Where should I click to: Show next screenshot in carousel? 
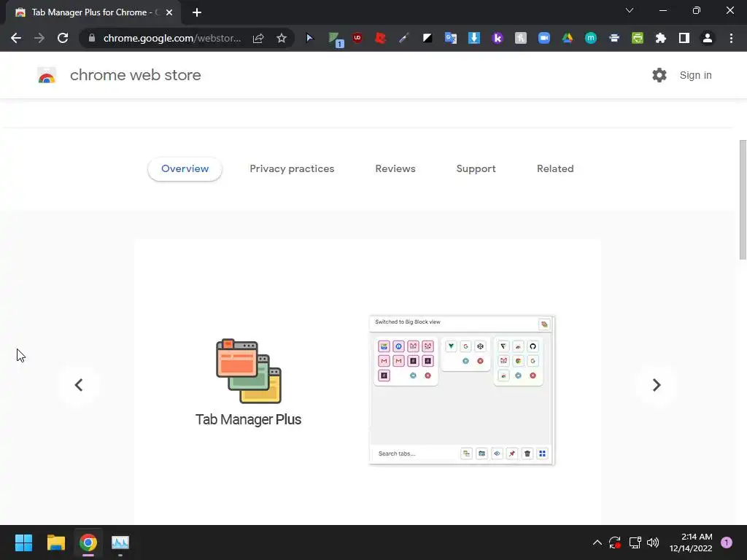(x=656, y=385)
